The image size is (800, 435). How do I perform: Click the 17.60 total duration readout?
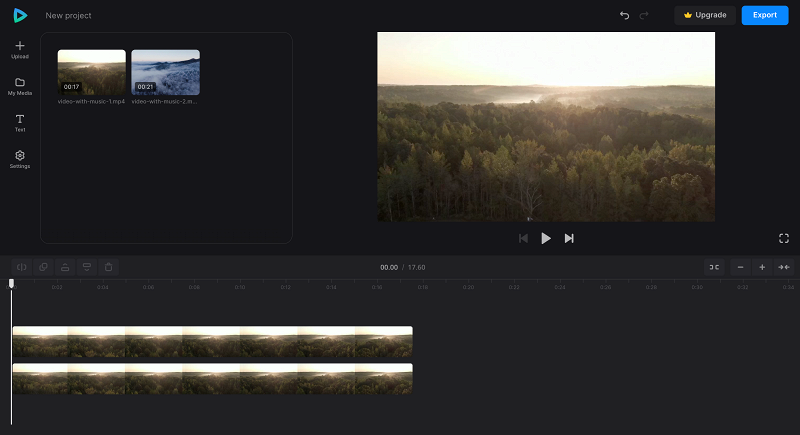pos(416,267)
